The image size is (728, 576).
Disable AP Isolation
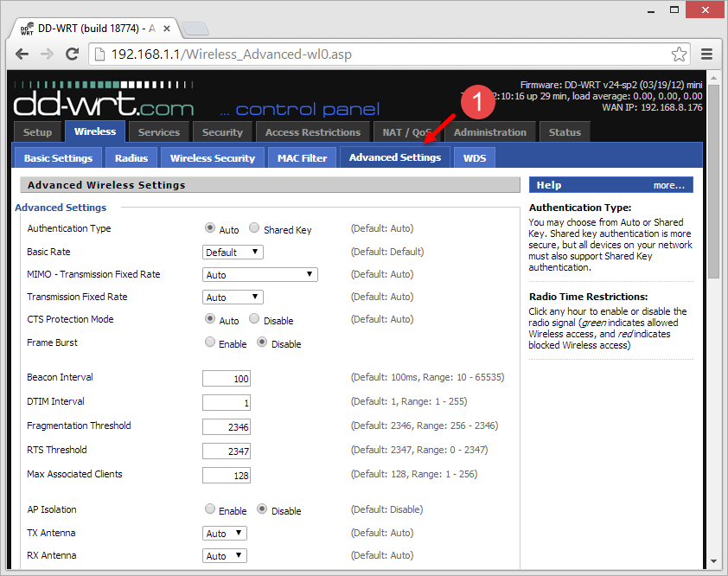(x=262, y=509)
